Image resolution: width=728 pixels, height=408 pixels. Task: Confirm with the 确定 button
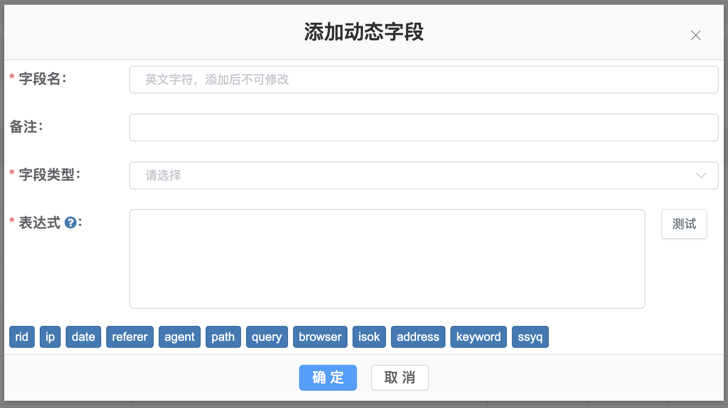pyautogui.click(x=327, y=377)
